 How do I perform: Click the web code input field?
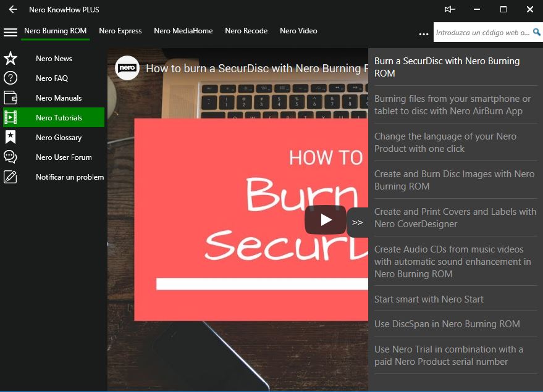482,33
